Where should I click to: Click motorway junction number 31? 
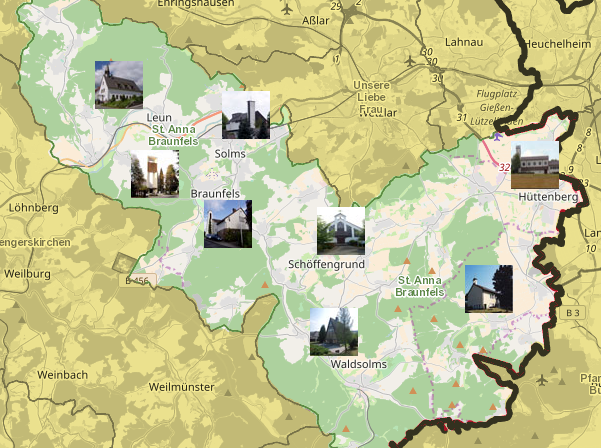pos(461,119)
